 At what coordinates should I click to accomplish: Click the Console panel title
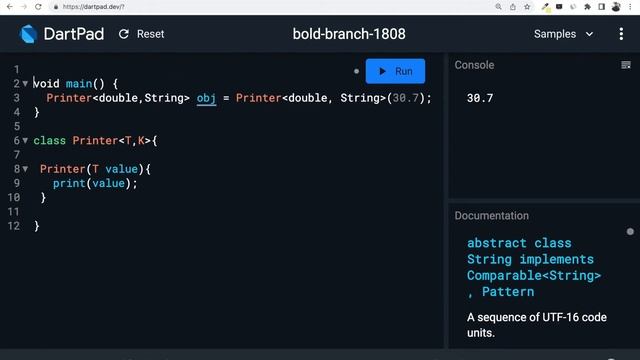[474, 65]
